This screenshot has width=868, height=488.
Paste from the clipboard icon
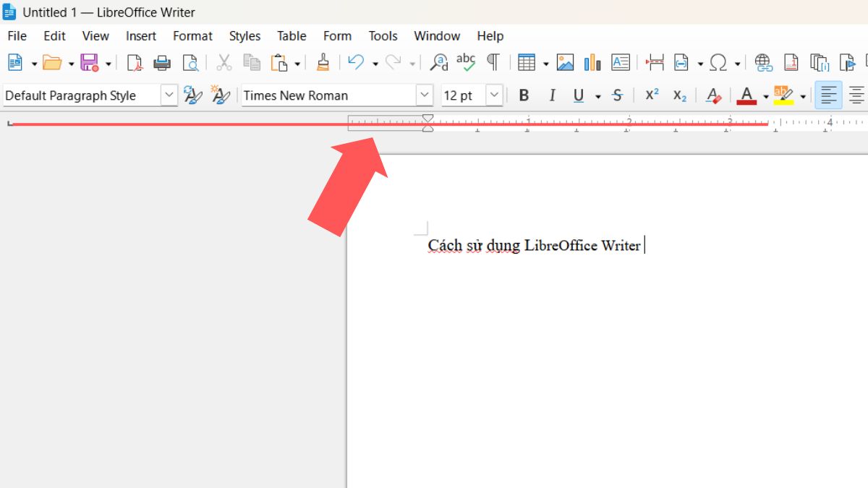point(279,63)
